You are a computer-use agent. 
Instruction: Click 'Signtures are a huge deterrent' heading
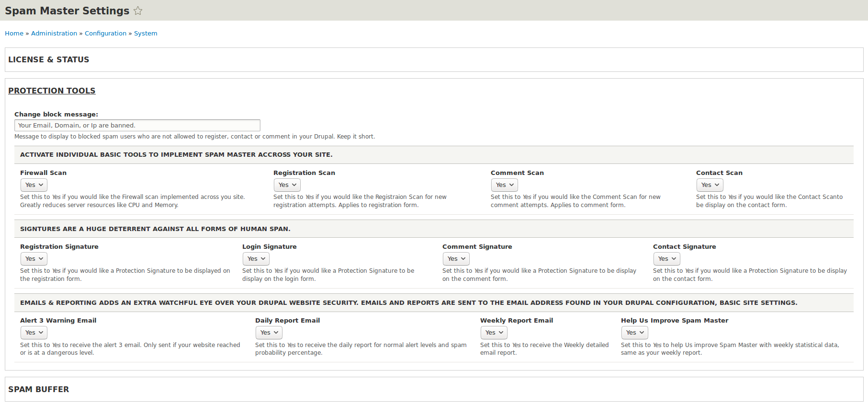[x=155, y=229]
